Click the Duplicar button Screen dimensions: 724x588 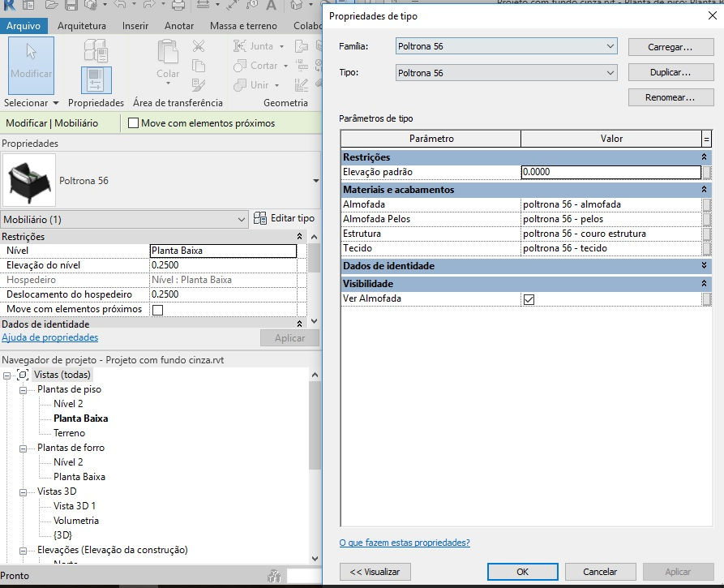click(670, 72)
